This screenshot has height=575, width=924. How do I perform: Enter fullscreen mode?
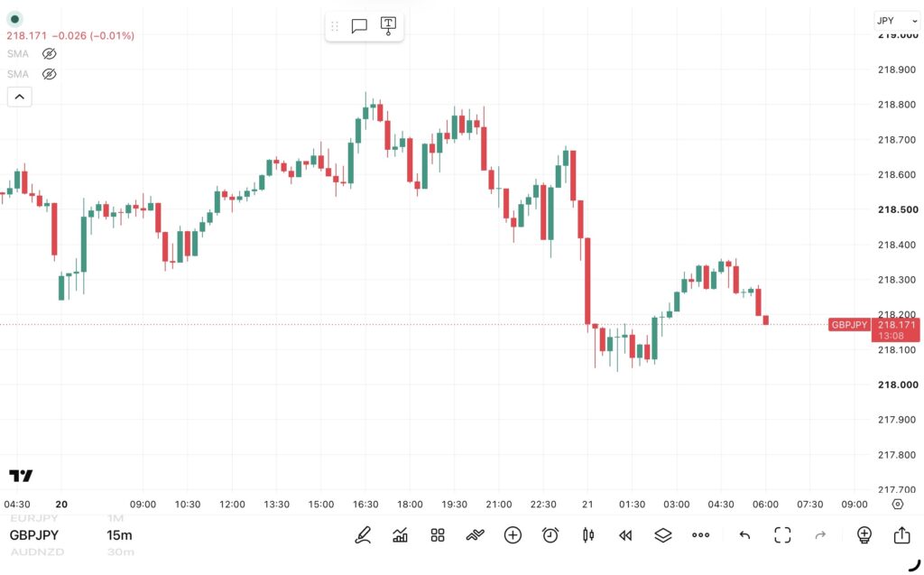(x=782, y=535)
